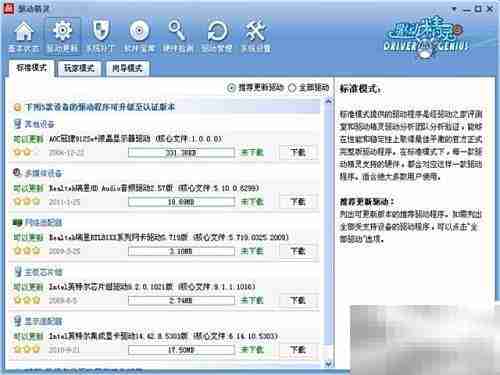Image resolution: width=500 pixels, height=375 pixels.
Task: Click the 多媒体设备 category label
Action: click(43, 173)
